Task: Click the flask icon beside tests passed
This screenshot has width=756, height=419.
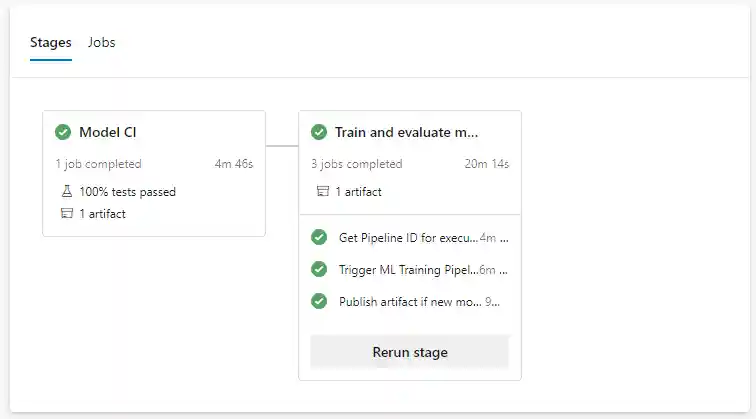Action: click(67, 192)
